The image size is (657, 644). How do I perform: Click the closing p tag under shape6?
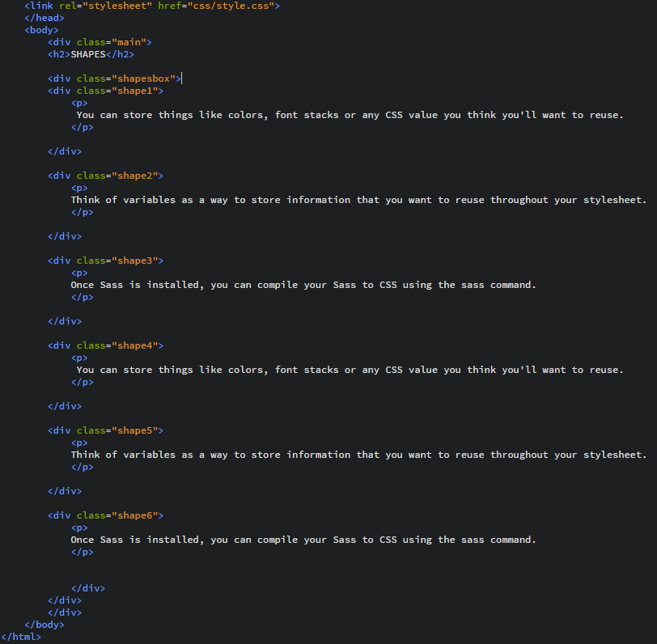pyautogui.click(x=83, y=553)
